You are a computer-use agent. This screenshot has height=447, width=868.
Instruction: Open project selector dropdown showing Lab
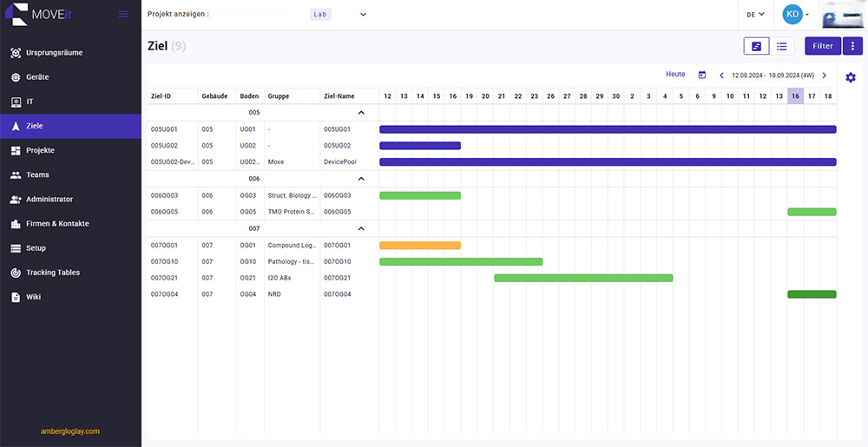[363, 15]
